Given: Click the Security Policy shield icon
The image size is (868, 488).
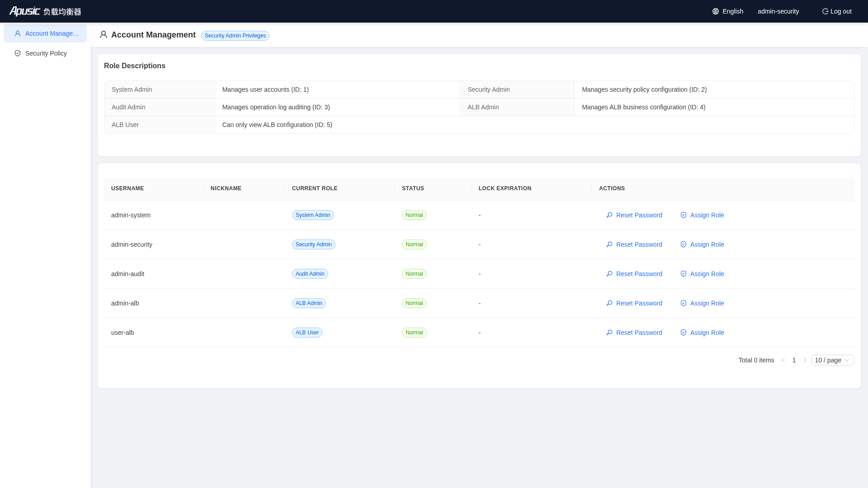Looking at the screenshot, I should click(18, 53).
